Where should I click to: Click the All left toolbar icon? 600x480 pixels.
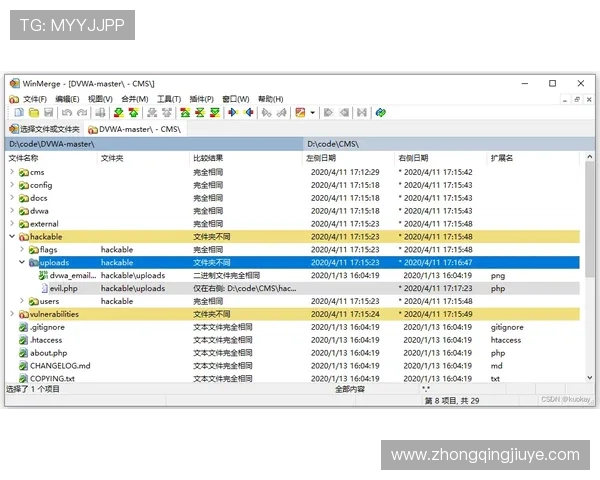(344, 113)
